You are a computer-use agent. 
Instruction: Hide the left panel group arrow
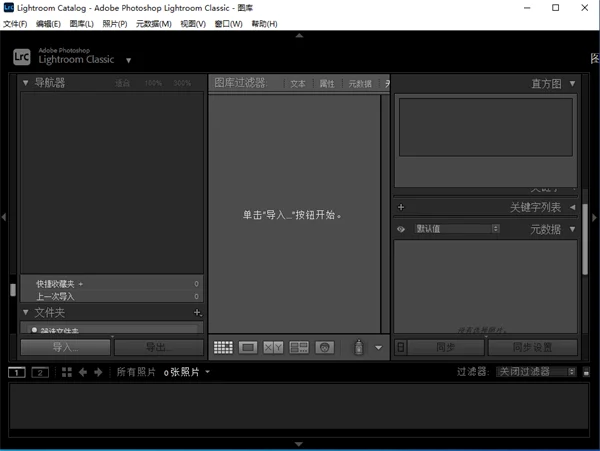click(4, 217)
